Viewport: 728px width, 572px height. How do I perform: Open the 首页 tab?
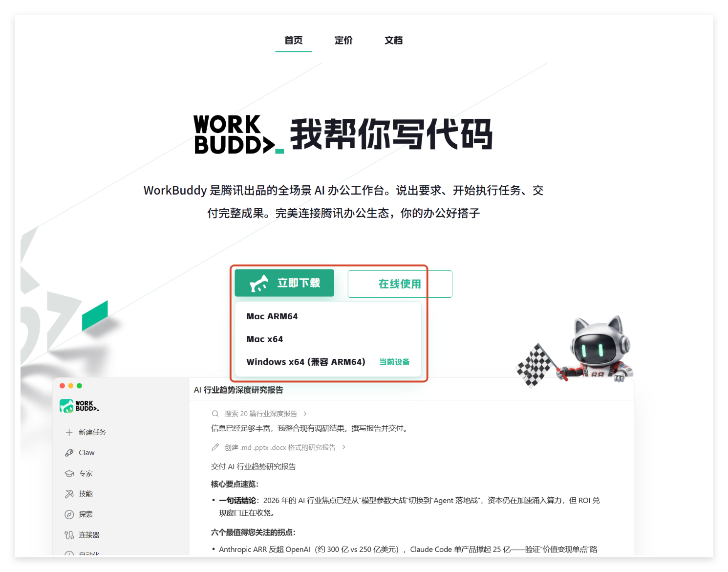coord(294,40)
